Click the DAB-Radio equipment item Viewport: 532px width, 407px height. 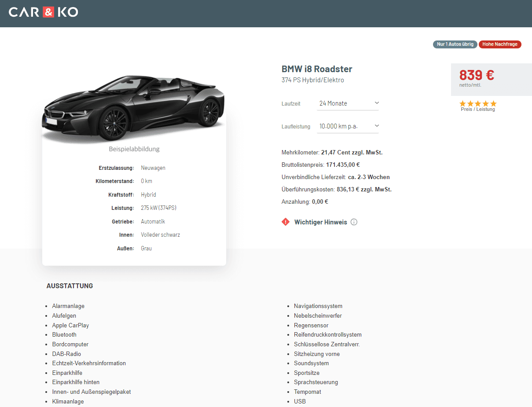pos(66,354)
